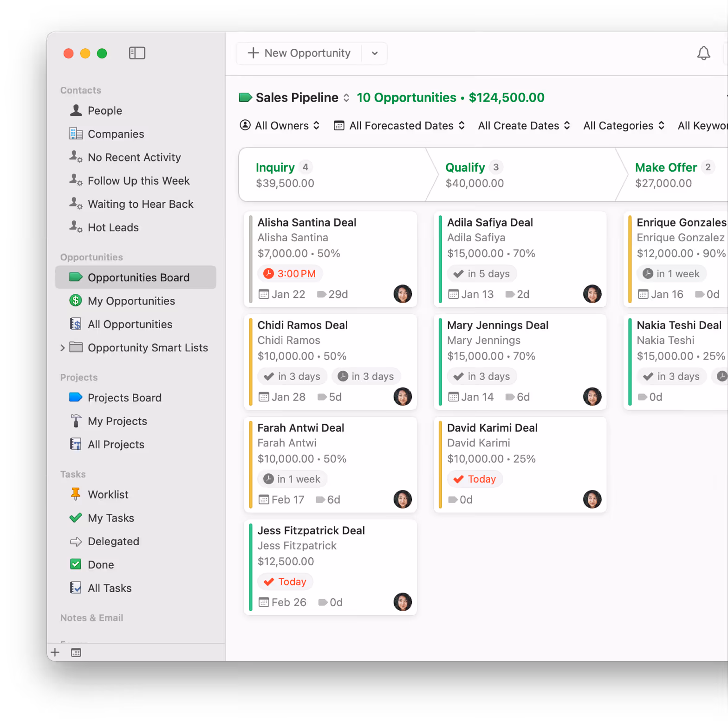
Task: Click New Opportunity button
Action: (299, 53)
